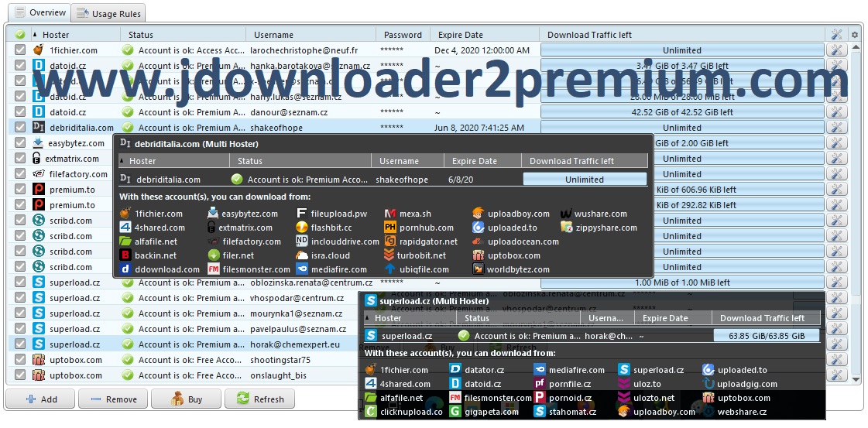868x428 pixels.
Task: Toggle checkbox for horak@chemexpert.eu superload account
Action: [x=20, y=344]
